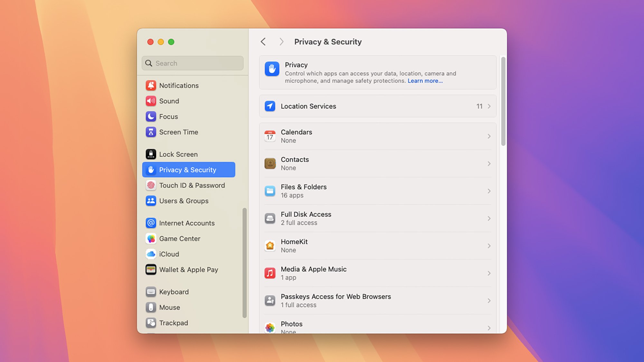Expand the Media & Apple Music chevron
This screenshot has height=362, width=644.
tap(489, 273)
